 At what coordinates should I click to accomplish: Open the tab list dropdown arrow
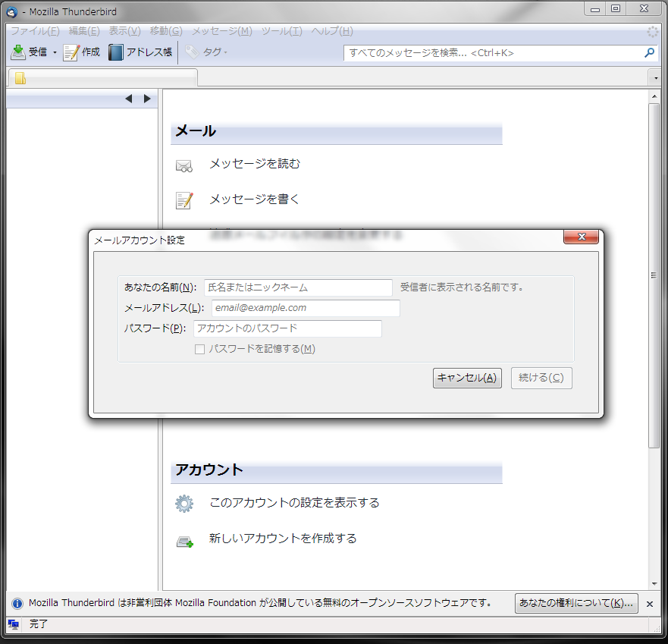656,78
